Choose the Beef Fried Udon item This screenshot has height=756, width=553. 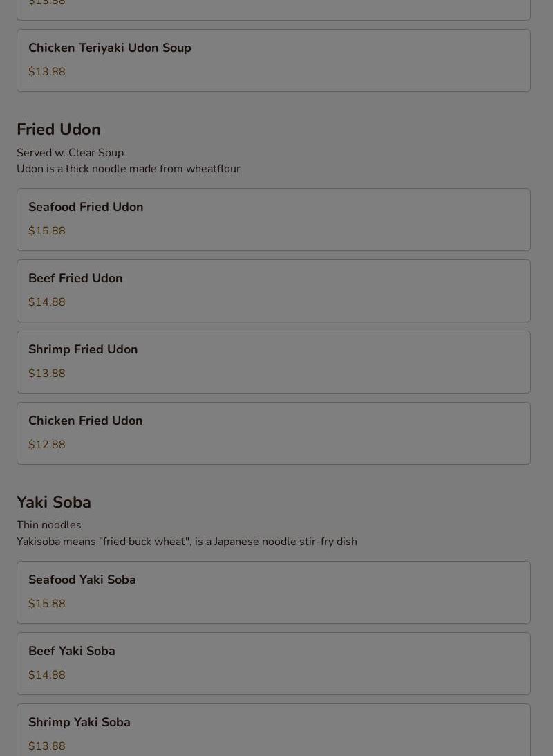click(75, 279)
